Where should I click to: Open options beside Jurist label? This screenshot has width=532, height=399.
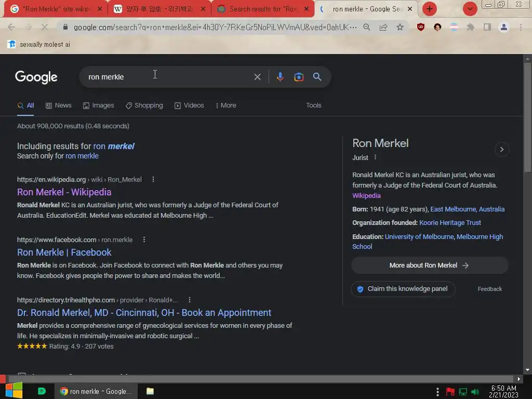tap(375, 157)
